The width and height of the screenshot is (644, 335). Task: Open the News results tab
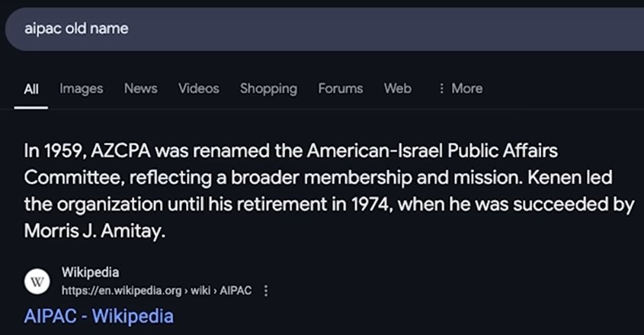click(140, 89)
